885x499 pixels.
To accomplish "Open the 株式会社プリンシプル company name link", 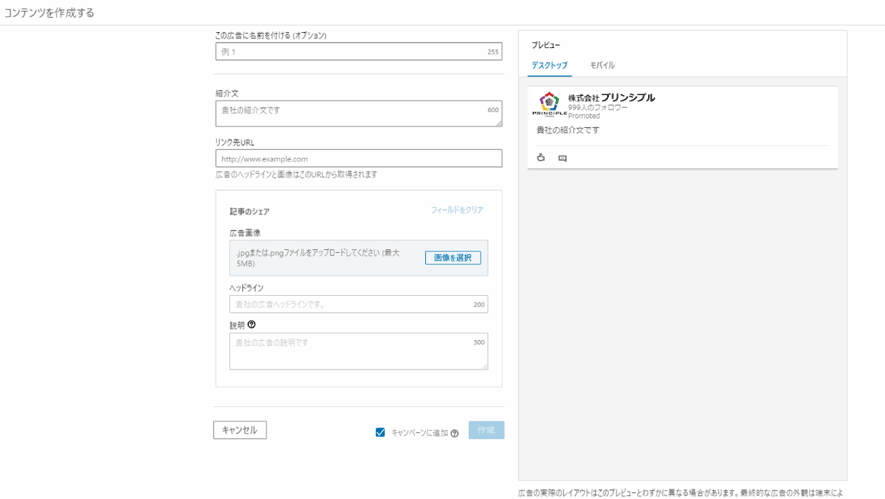I will click(611, 98).
